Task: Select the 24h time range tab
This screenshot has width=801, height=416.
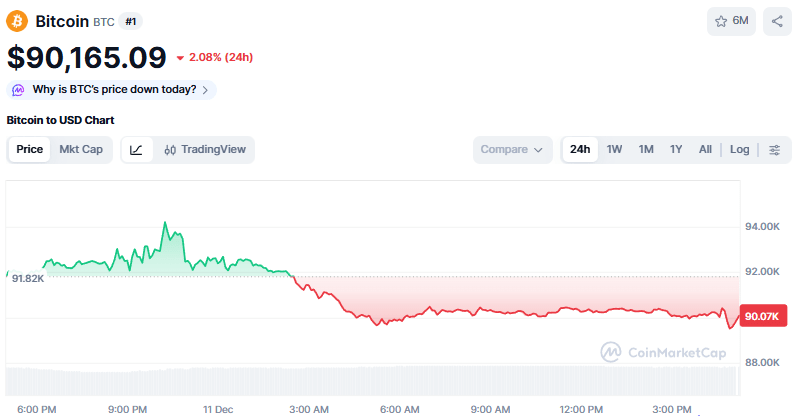Action: coord(580,150)
